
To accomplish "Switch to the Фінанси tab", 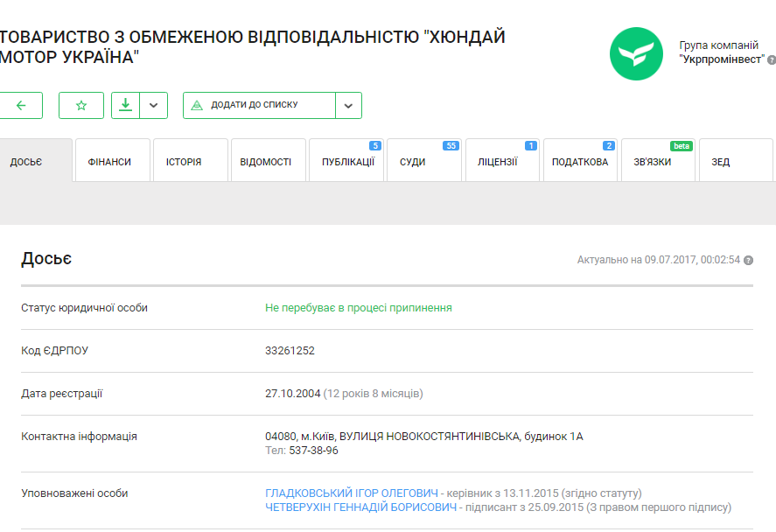I will [x=110, y=162].
